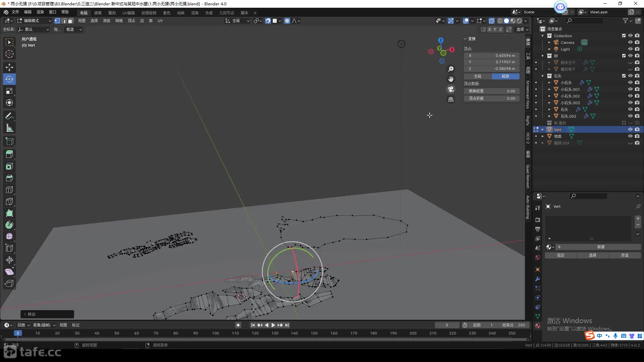Select the Shear tool
The width and height of the screenshot is (644, 362).
(x=9, y=272)
